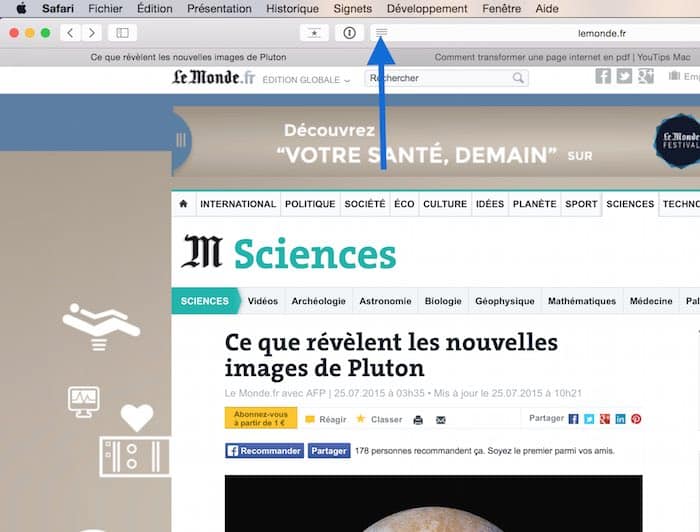Open Le Monde Google+ icon in header

[x=646, y=76]
